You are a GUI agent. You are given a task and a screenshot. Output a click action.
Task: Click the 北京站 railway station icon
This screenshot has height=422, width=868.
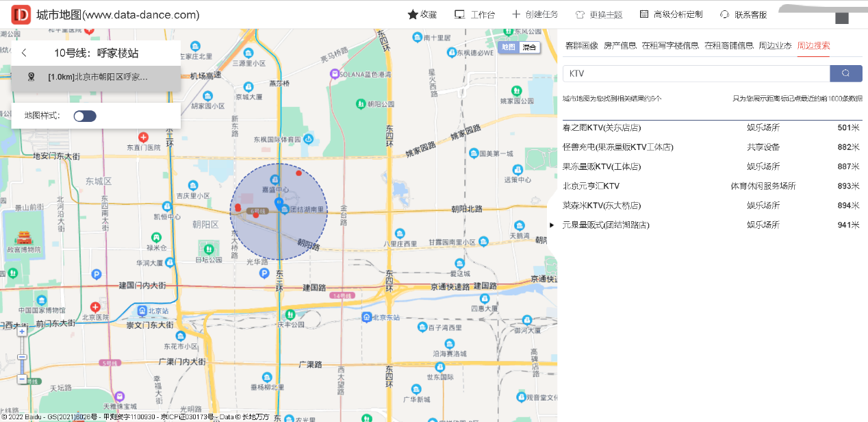pos(143,310)
